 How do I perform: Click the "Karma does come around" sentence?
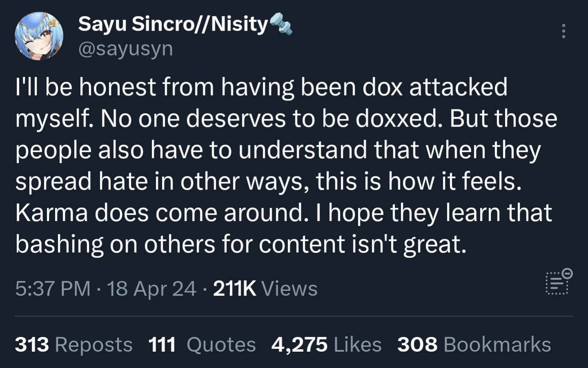click(161, 213)
